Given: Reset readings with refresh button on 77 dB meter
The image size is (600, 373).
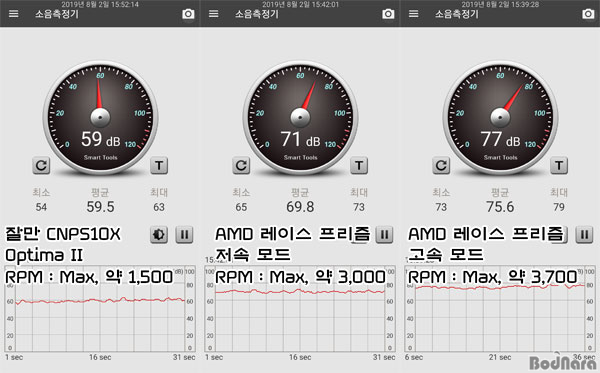Looking at the screenshot, I should point(441,165).
